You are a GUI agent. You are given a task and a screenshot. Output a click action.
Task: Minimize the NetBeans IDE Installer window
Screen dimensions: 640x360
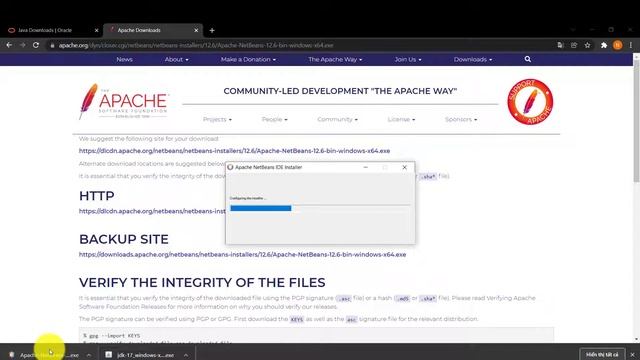365,167
